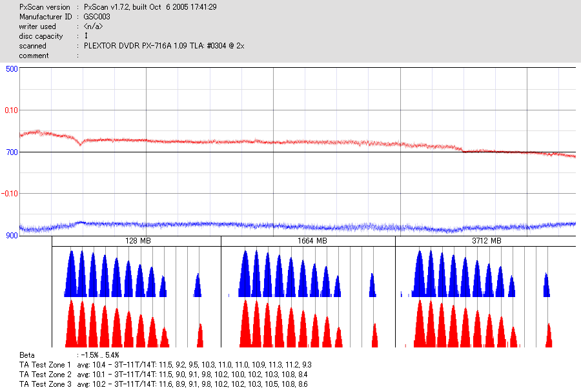Click the blue 500 axis label

pyautogui.click(x=12, y=69)
